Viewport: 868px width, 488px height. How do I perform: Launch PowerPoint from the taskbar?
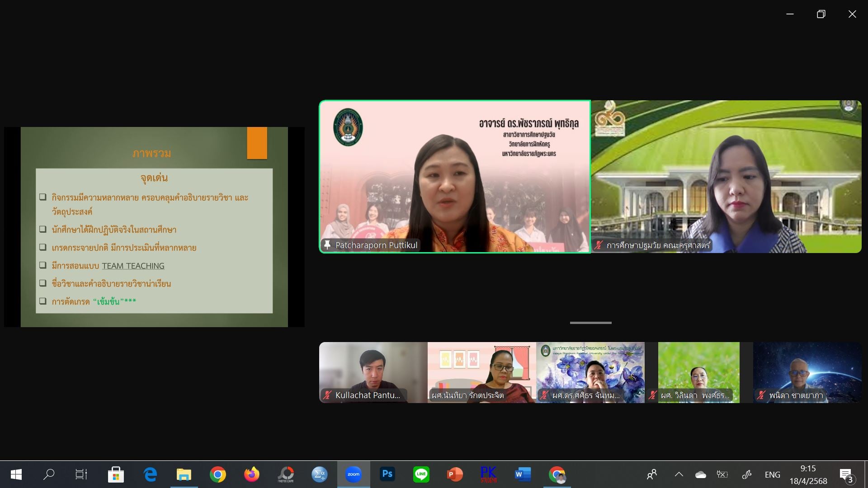(455, 474)
